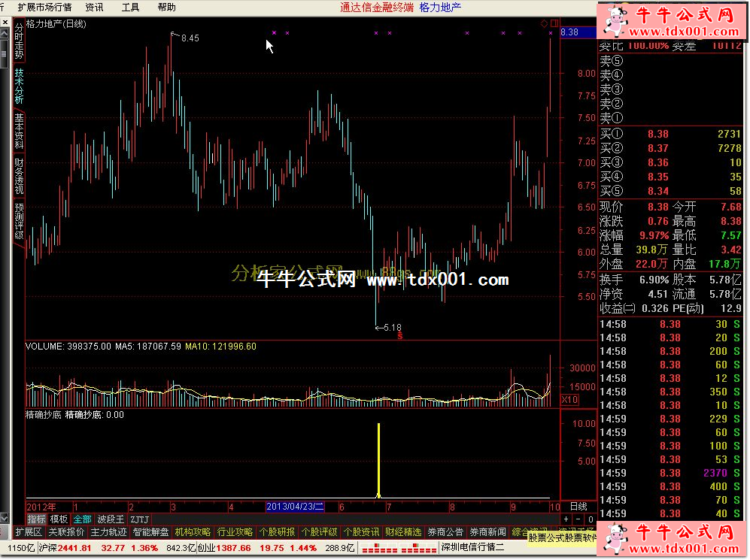Click the up arrow of the left scrollbar
The image size is (750, 560).
[x=5, y=33]
